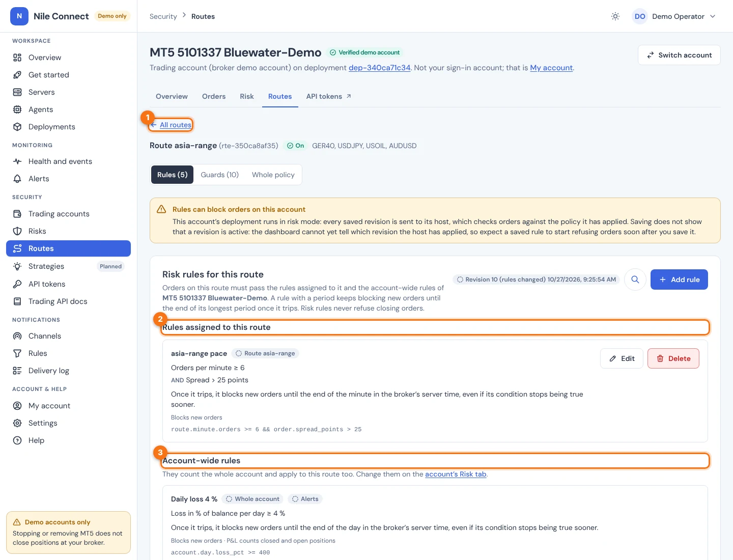Screen dimensions: 733x560
Task: Click the Switch account button
Action: (679, 55)
